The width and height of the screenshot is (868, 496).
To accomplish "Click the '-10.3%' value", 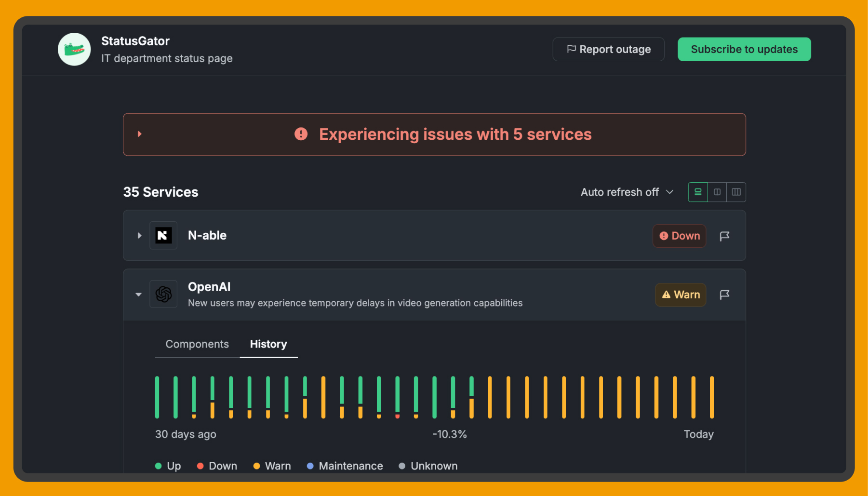I will tap(450, 434).
